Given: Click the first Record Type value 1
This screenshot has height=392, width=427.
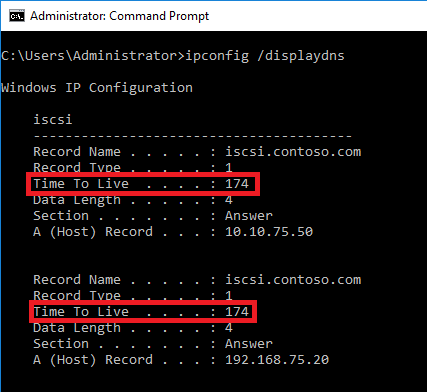Looking at the screenshot, I should click(x=229, y=167).
